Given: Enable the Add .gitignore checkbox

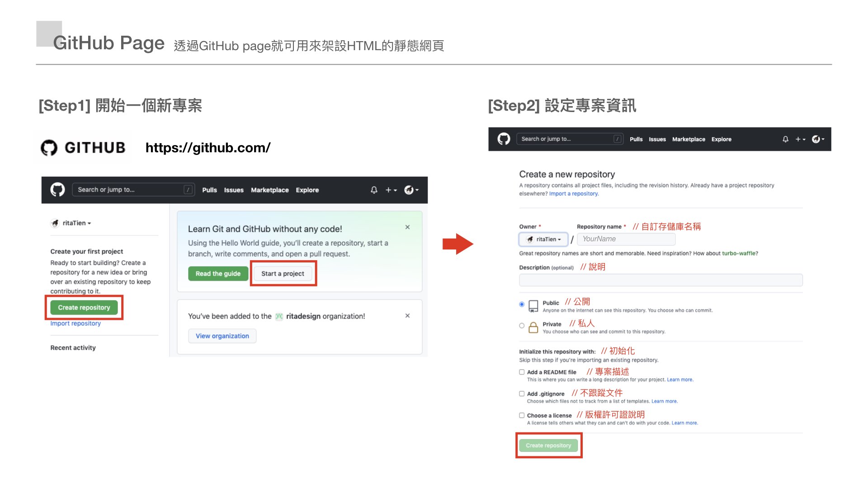Looking at the screenshot, I should [522, 394].
